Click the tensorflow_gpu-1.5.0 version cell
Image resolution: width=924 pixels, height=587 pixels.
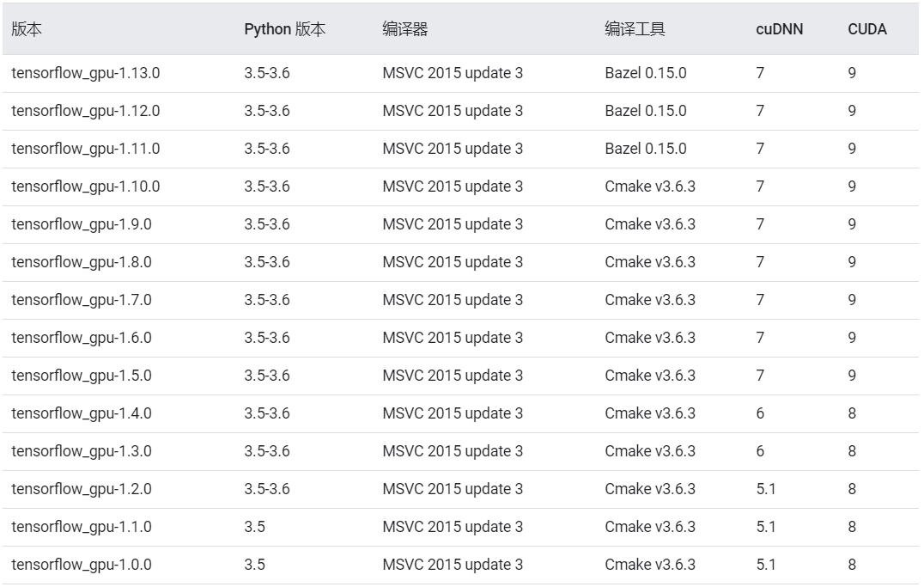click(x=82, y=376)
